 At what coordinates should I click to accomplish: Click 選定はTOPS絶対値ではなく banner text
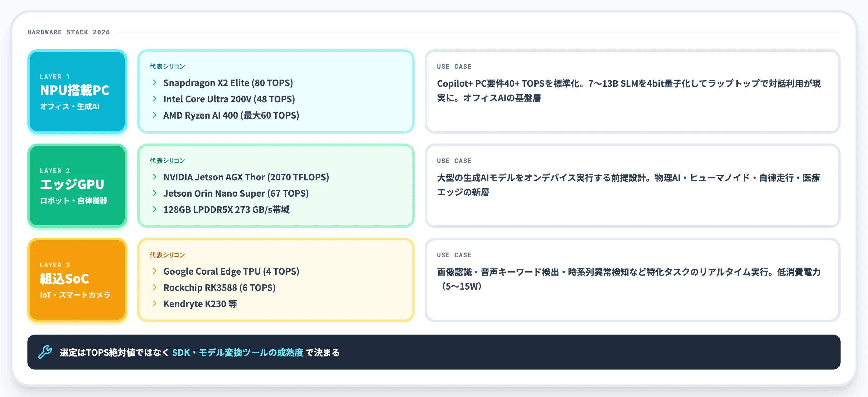click(114, 352)
